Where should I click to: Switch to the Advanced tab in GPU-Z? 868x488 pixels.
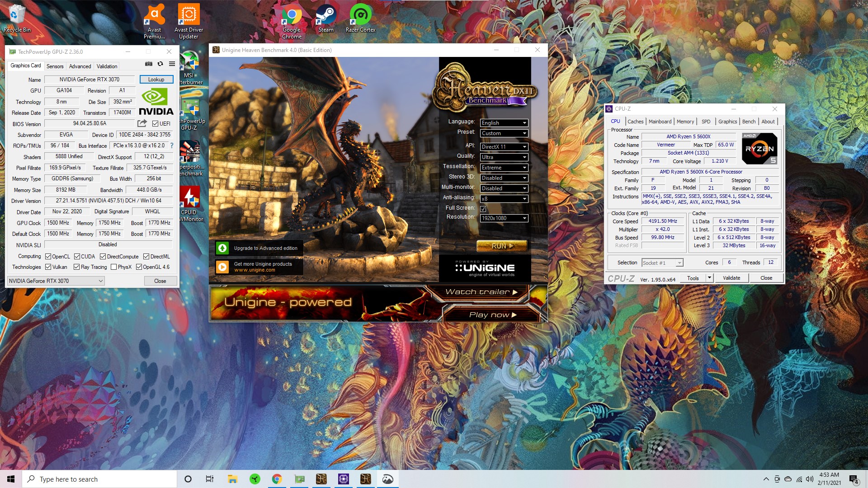[80, 66]
